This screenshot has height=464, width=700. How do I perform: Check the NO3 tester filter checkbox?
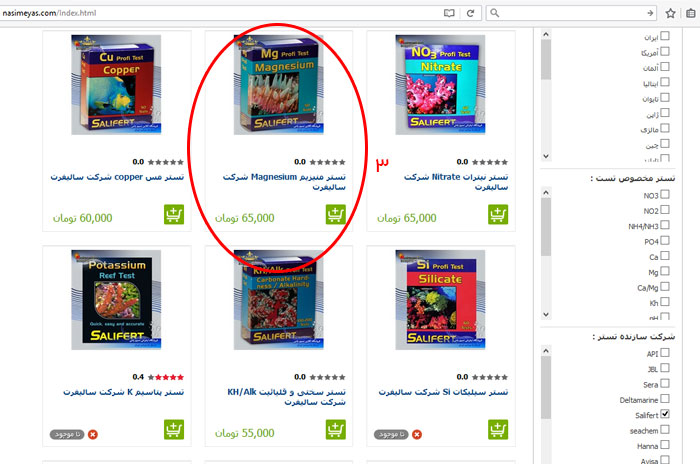tap(665, 194)
